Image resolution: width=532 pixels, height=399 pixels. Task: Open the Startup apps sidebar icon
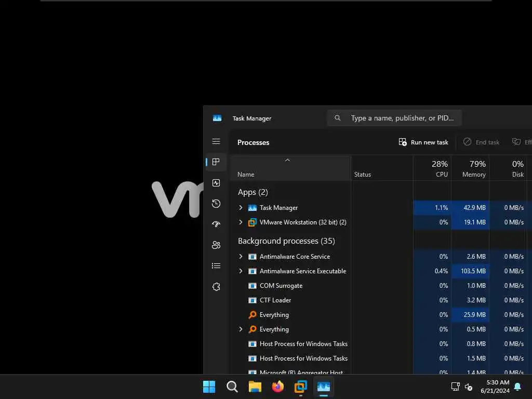[x=216, y=224]
